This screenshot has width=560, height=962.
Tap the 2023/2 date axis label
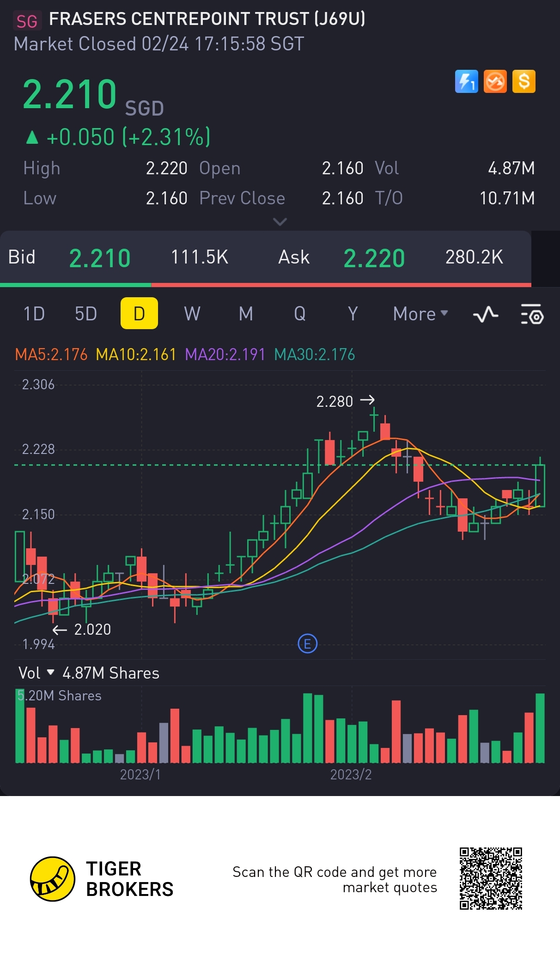[x=351, y=774]
